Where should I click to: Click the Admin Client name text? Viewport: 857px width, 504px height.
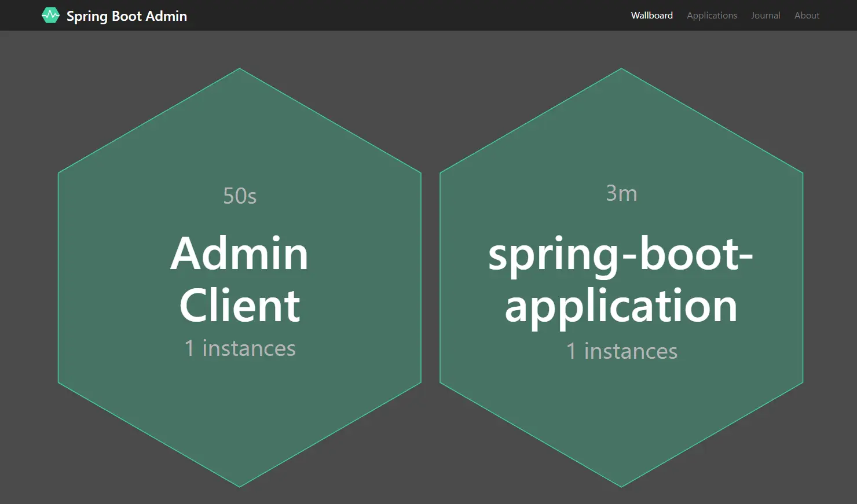click(x=240, y=279)
